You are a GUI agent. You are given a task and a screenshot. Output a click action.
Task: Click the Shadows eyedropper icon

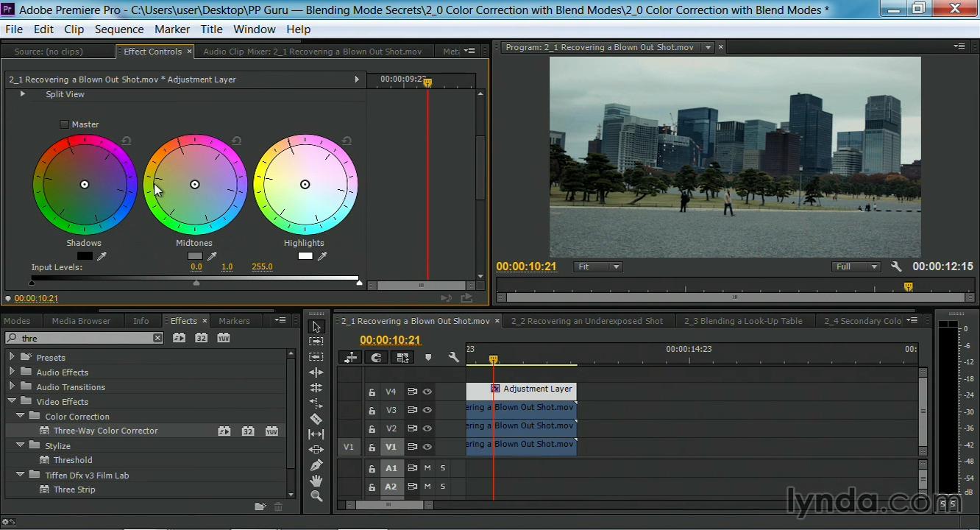102,256
